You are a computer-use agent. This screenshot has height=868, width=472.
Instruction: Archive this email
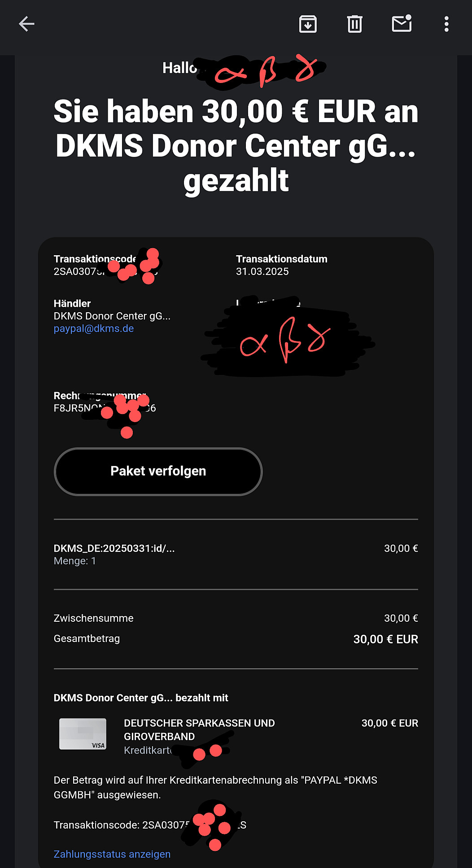coord(308,24)
